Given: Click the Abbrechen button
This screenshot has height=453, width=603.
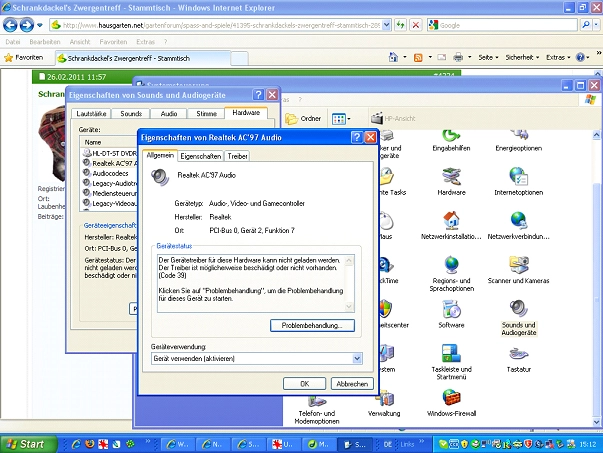Looking at the screenshot, I should click(x=352, y=383).
